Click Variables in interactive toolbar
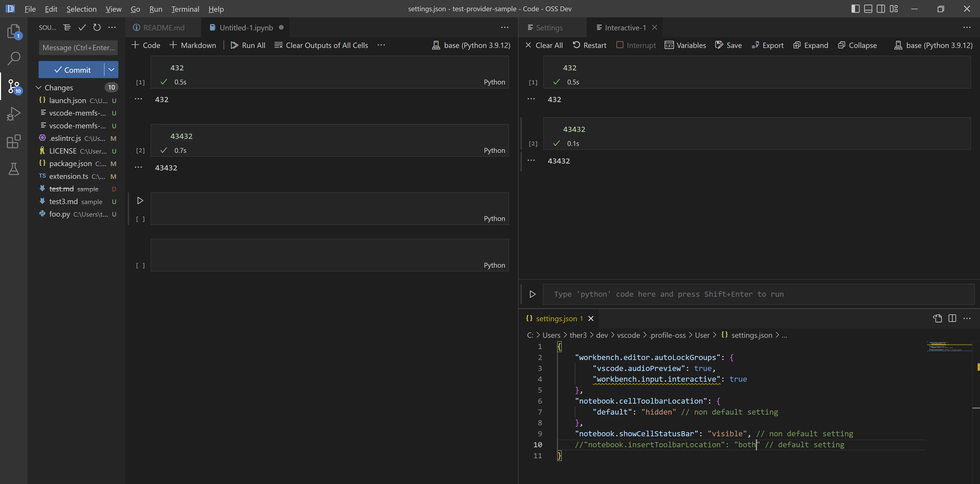Viewport: 980px width, 484px height. pyautogui.click(x=685, y=45)
